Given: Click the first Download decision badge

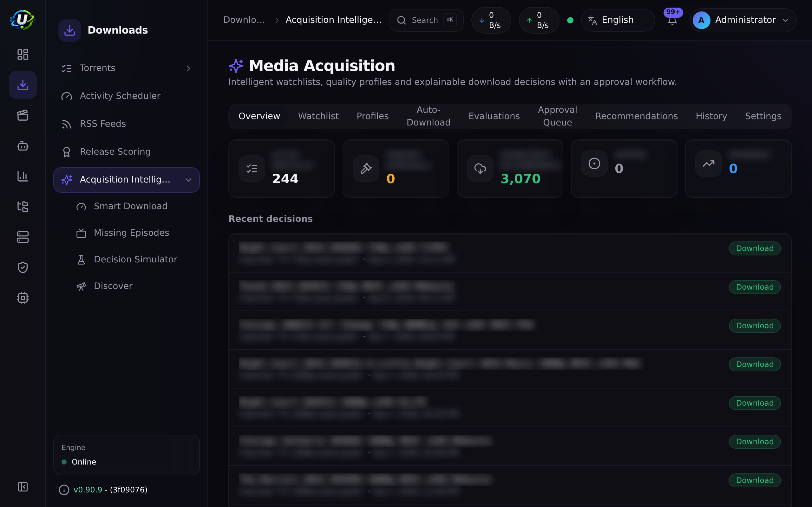Looking at the screenshot, I should [755, 248].
